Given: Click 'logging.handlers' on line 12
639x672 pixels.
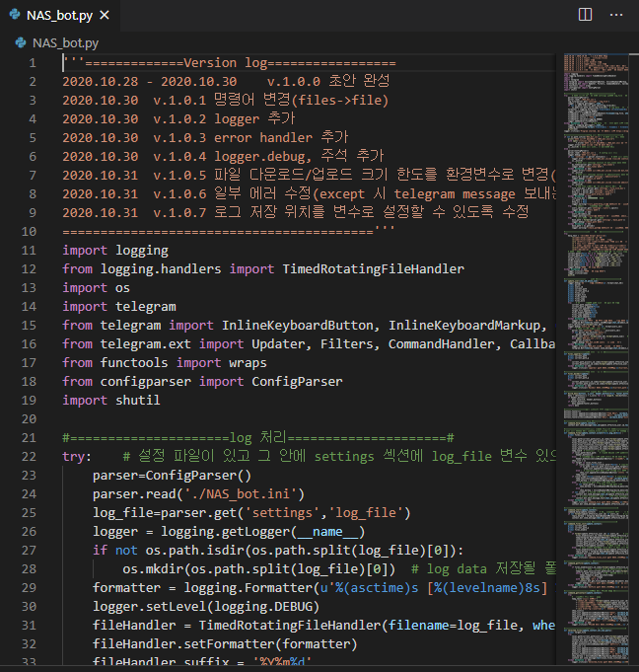Looking at the screenshot, I should tap(161, 269).
